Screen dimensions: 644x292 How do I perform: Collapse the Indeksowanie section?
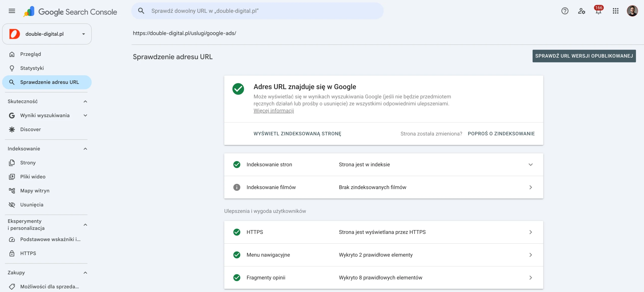(x=85, y=149)
